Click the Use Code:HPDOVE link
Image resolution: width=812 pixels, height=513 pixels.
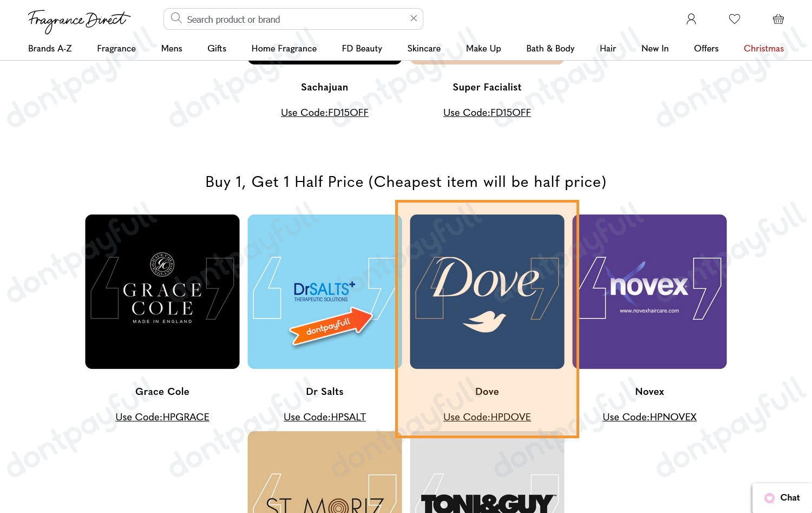point(487,417)
